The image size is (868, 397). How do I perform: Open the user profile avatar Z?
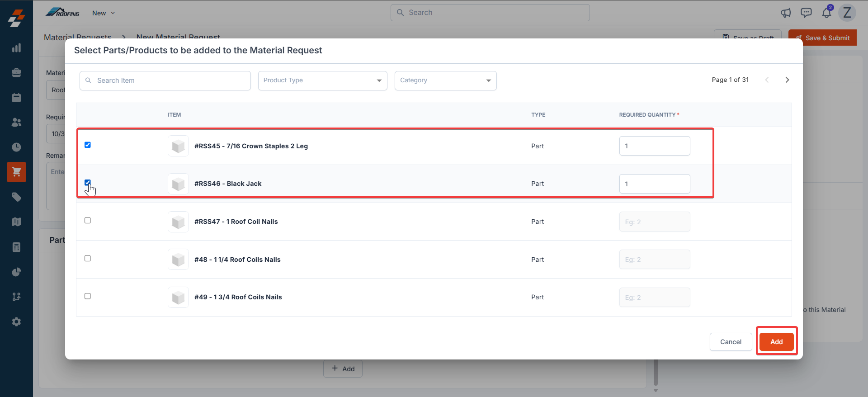click(847, 13)
